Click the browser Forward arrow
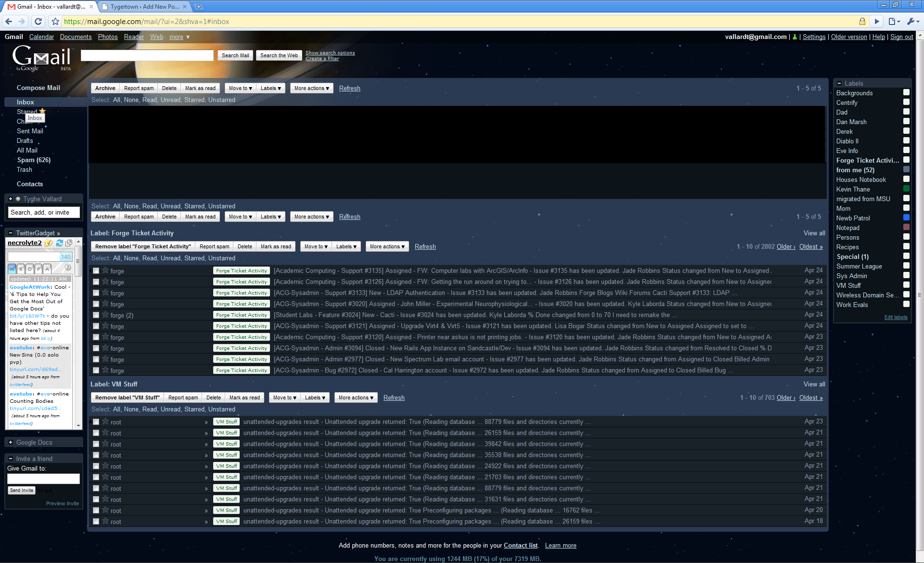 (22, 21)
